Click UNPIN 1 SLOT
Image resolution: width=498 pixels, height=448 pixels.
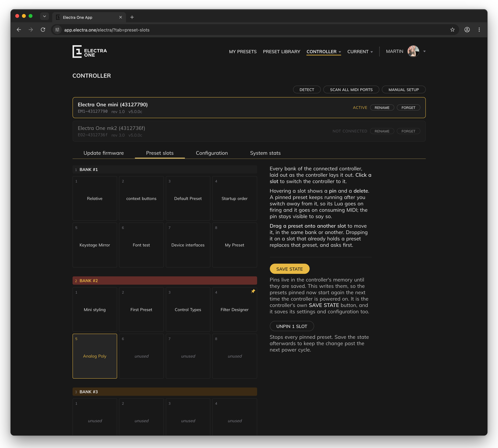click(292, 326)
